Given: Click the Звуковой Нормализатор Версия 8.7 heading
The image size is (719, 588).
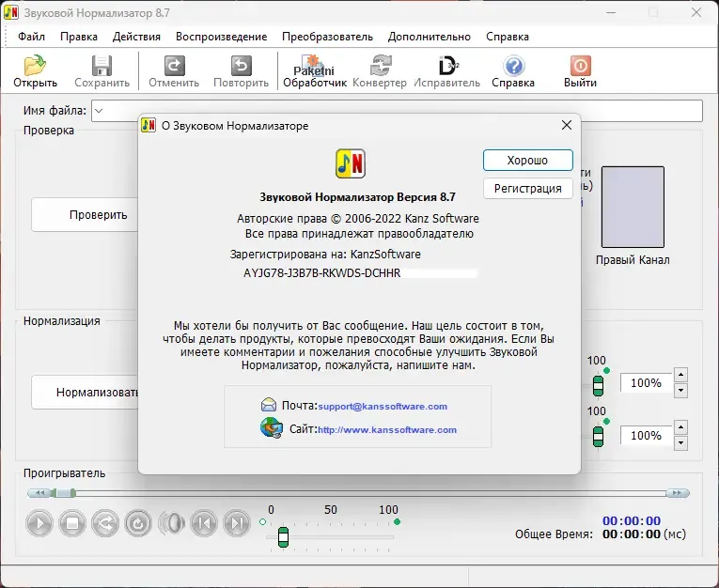Looking at the screenshot, I should pos(358,197).
